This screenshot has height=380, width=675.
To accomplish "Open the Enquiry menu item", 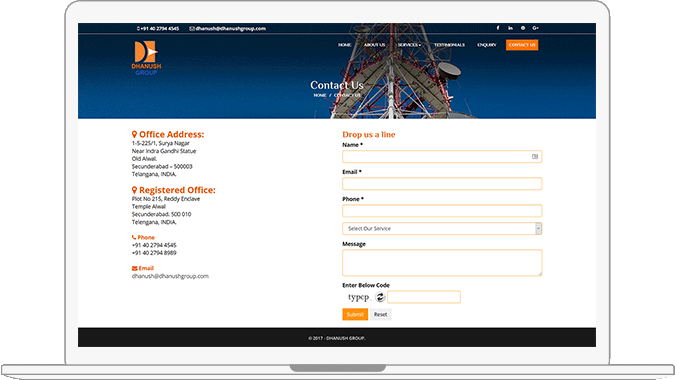I will click(x=487, y=45).
